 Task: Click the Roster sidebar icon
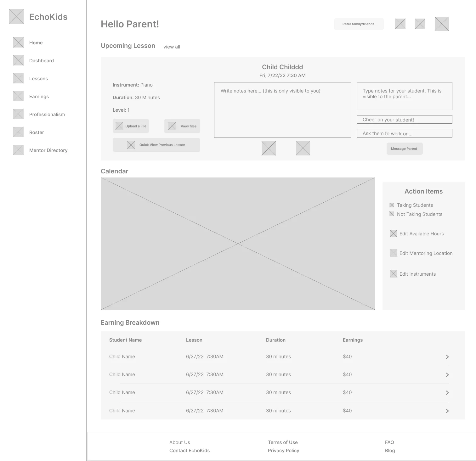point(18,132)
